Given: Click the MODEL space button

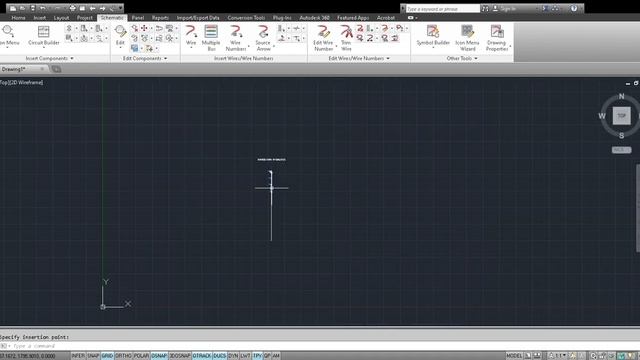Looking at the screenshot, I should (x=514, y=356).
